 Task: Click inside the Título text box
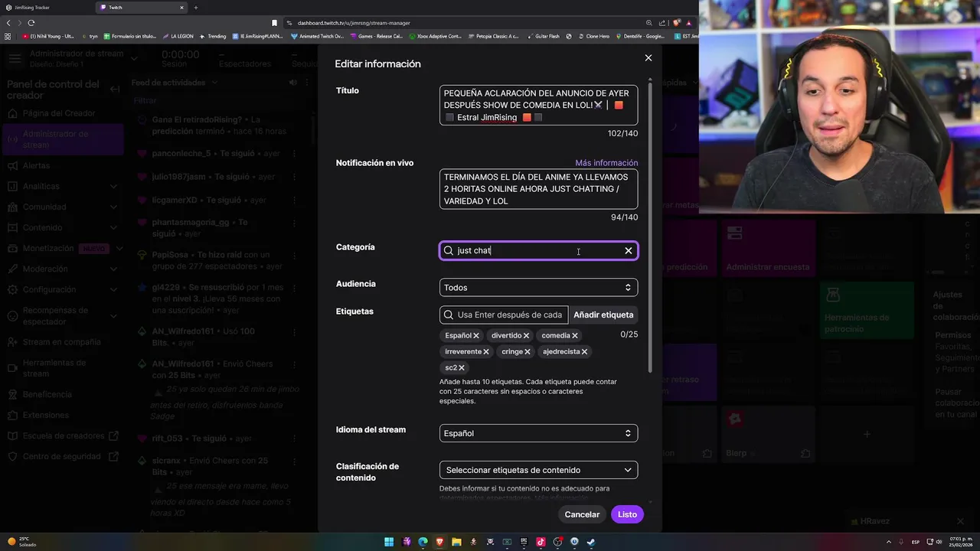pos(538,105)
